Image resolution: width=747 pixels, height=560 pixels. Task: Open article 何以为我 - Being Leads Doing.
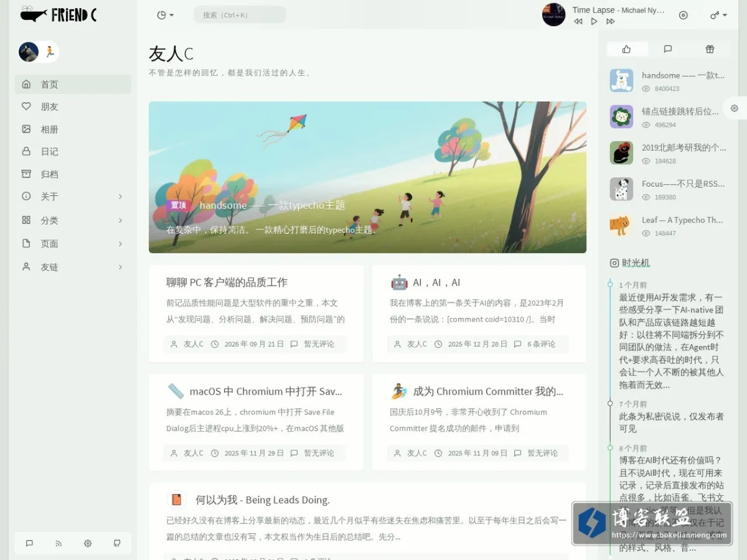coord(262,500)
